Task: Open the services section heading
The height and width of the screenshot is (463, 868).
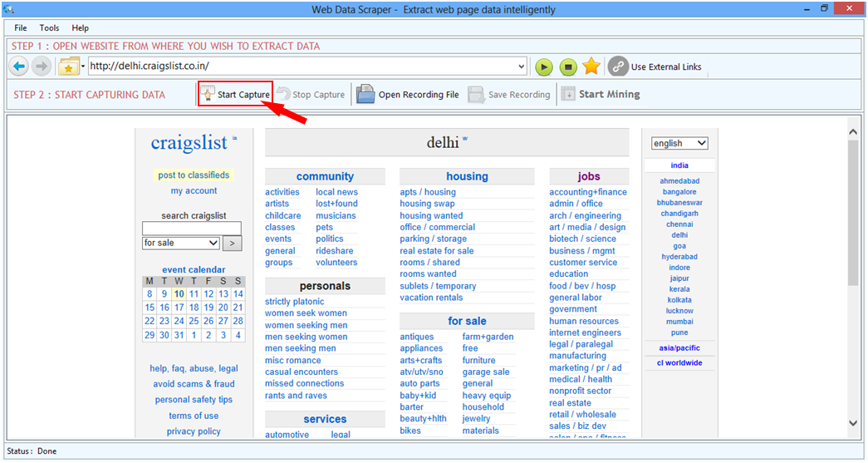Action: pos(325,419)
